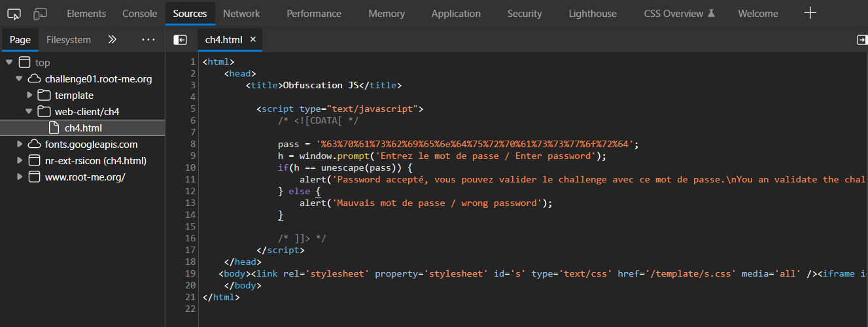This screenshot has height=327, width=868.
Task: Select the top frame label
Action: pos(43,63)
